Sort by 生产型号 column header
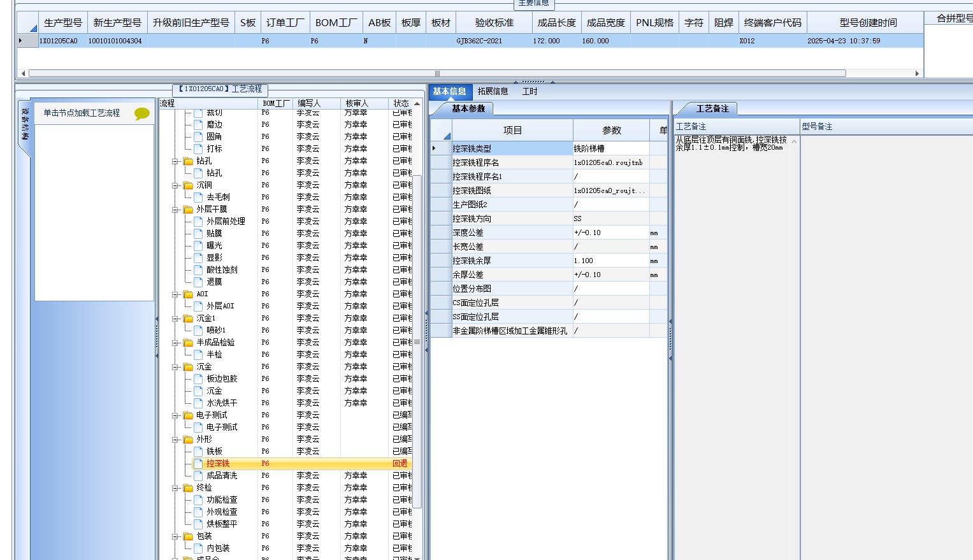The height and width of the screenshot is (560, 973). point(62,23)
